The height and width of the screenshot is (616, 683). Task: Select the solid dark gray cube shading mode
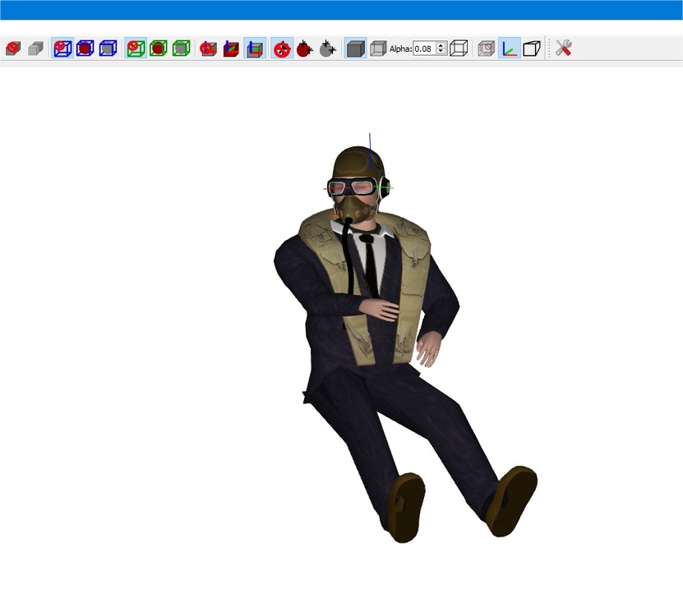(355, 48)
